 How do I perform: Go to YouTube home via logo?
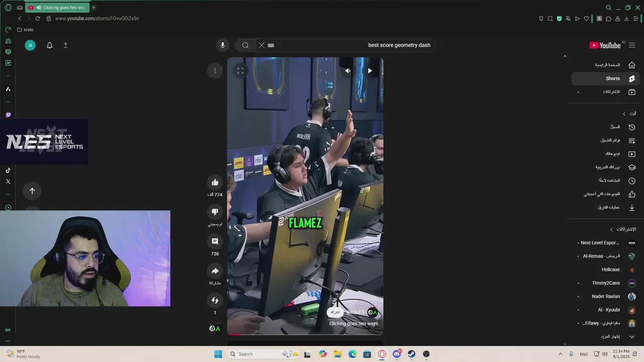(605, 45)
